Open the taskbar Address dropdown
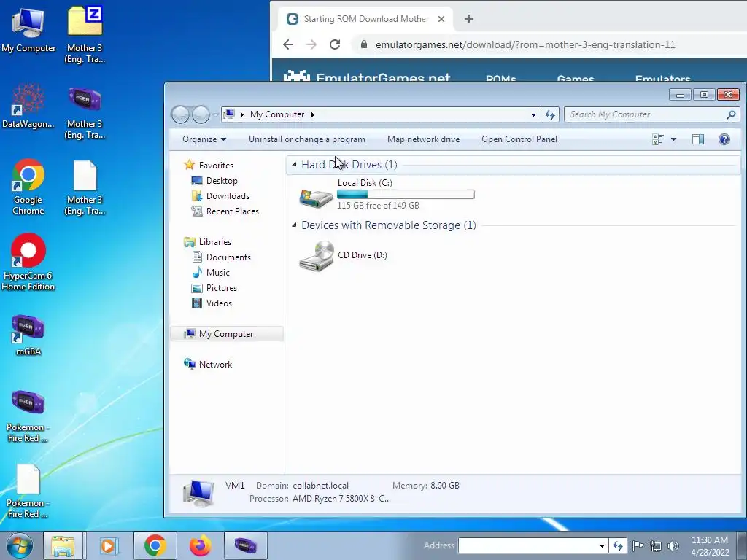Screen dimensions: 747x560 (602, 545)
